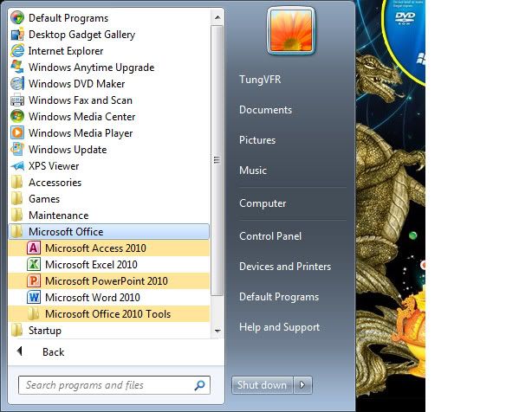Open Computer from the right pane
Viewport: 532px width, 412px height.
[263, 203]
